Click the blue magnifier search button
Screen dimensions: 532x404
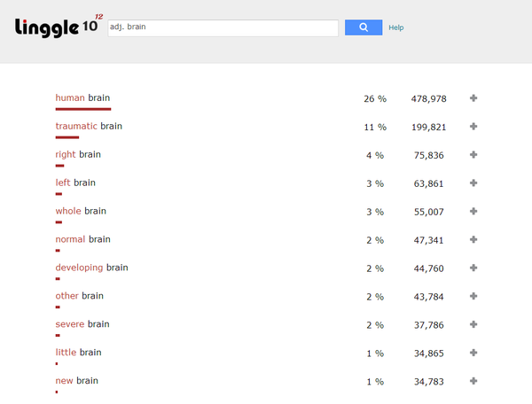pos(364,27)
